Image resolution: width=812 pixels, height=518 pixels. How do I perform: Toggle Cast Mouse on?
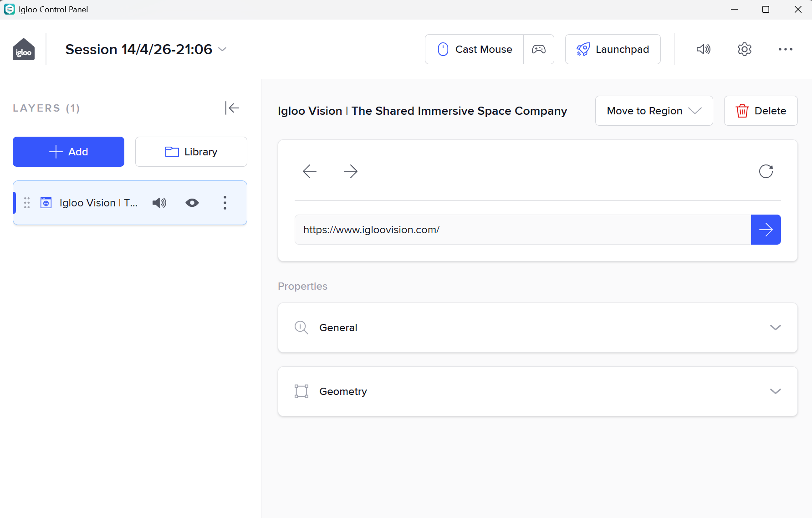pos(474,49)
